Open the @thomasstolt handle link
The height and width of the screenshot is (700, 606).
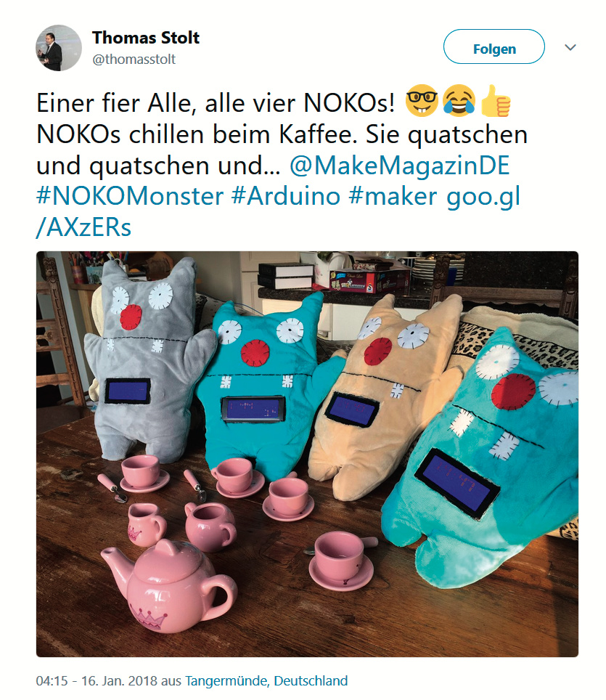134,60
